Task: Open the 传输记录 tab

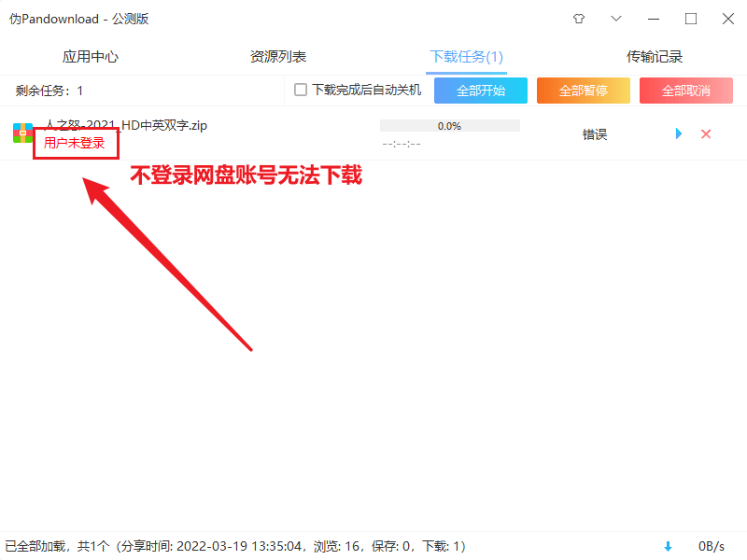Action: 655,57
